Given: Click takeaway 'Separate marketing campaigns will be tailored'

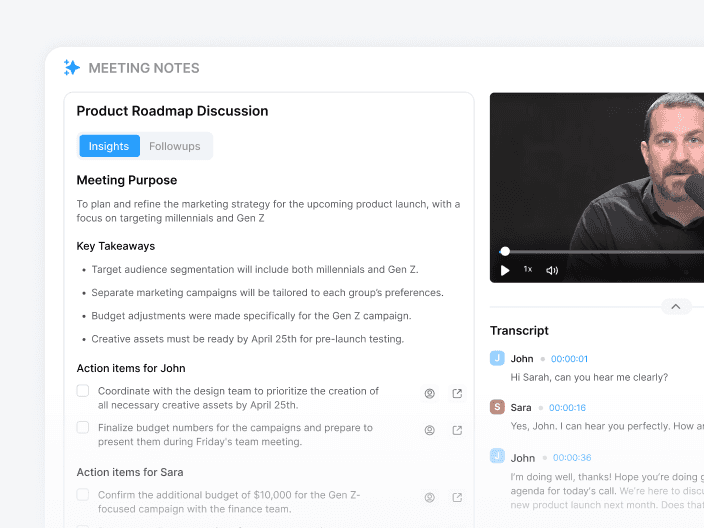Looking at the screenshot, I should (x=267, y=293).
